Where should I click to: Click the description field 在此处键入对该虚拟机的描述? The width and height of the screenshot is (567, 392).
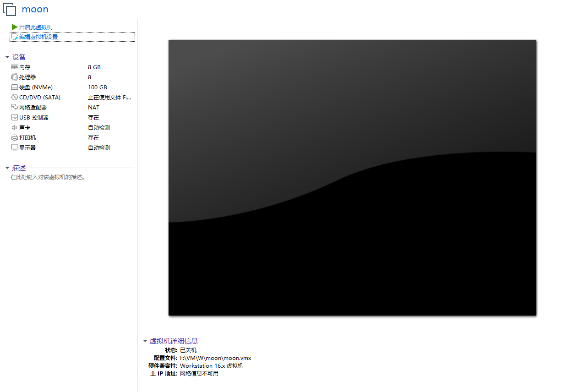point(48,177)
